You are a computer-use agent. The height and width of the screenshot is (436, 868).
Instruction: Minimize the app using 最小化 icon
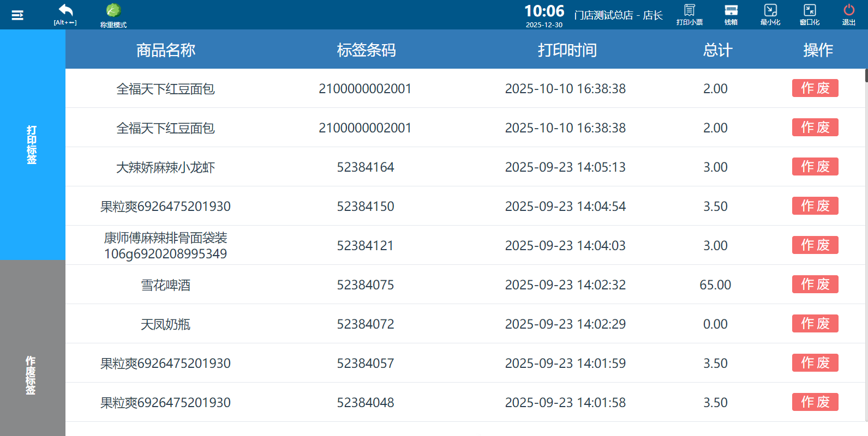(x=770, y=14)
